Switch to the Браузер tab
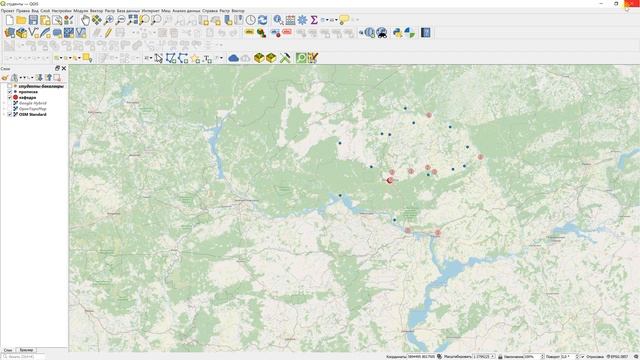The width and height of the screenshot is (640, 360). pos(27,350)
